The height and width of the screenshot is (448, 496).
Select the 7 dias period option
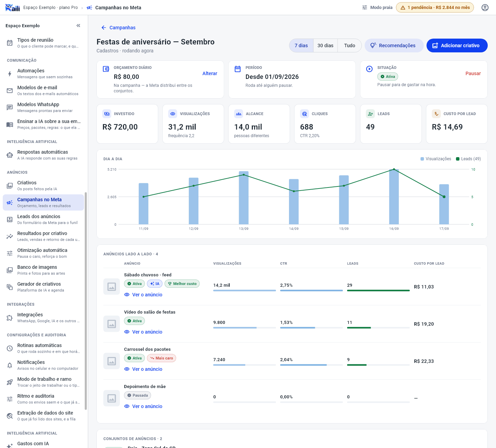(301, 45)
